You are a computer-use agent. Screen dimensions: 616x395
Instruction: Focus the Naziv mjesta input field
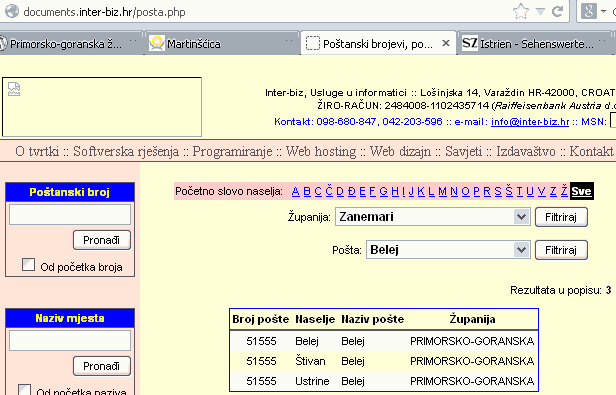[70, 340]
